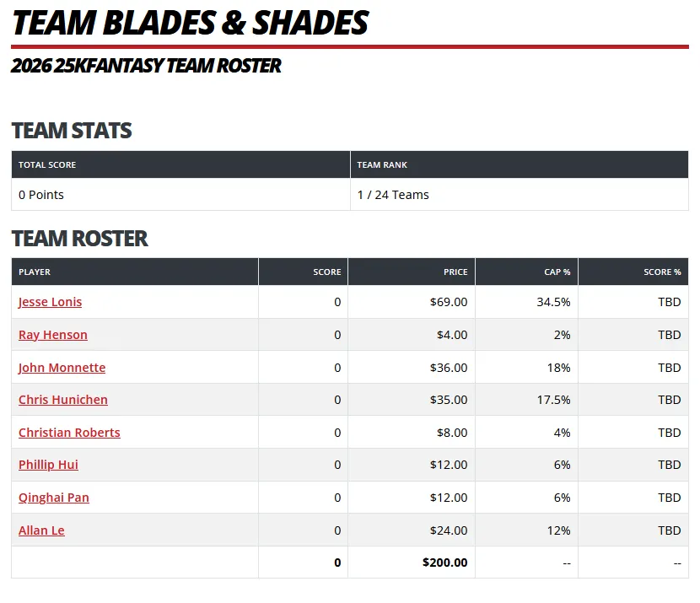The height and width of the screenshot is (603, 700).
Task: Select the $200.00 total price cell
Action: click(x=412, y=563)
